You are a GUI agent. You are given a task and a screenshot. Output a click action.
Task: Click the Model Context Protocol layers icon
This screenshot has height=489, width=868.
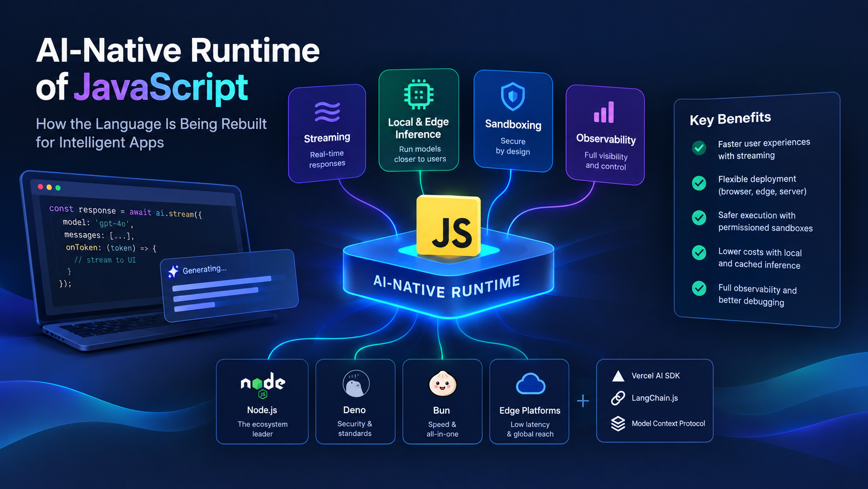pyautogui.click(x=618, y=424)
